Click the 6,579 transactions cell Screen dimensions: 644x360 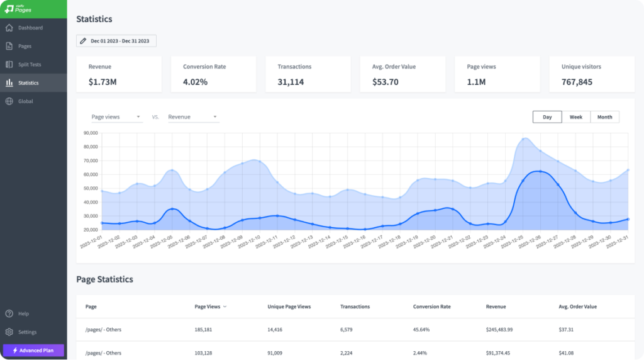347,330
